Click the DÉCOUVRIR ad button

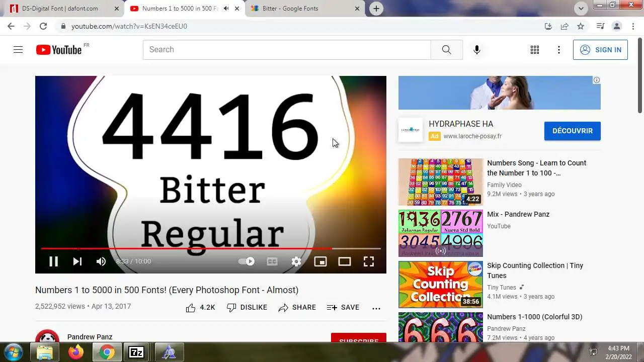tap(573, 131)
